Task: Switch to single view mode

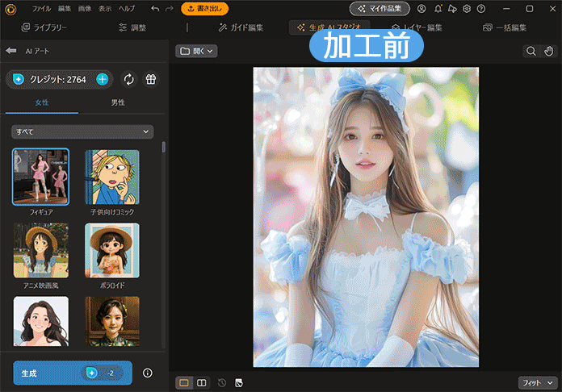Action: [x=184, y=383]
